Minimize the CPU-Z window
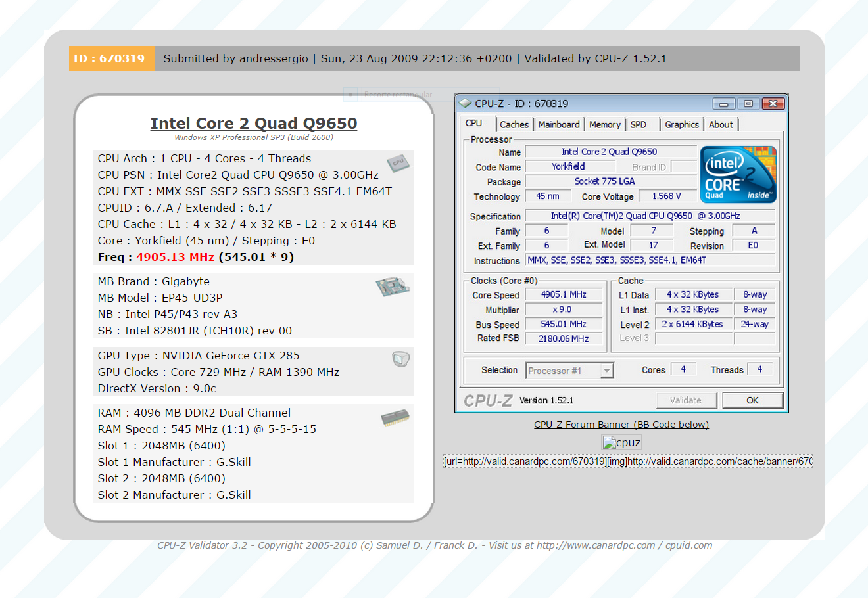Viewport: 868px width, 598px height. tap(723, 104)
